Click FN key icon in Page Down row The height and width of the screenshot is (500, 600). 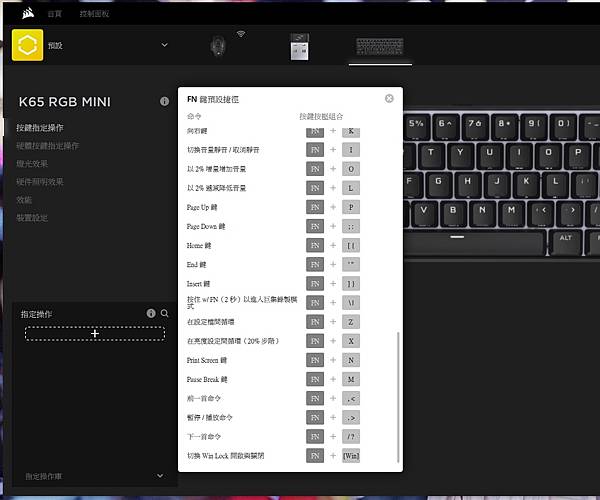coord(315,226)
